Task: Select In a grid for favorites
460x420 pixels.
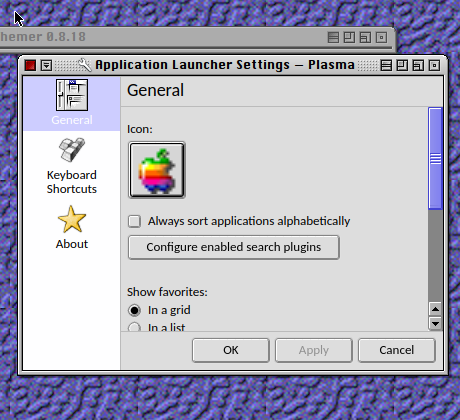Action: (134, 310)
